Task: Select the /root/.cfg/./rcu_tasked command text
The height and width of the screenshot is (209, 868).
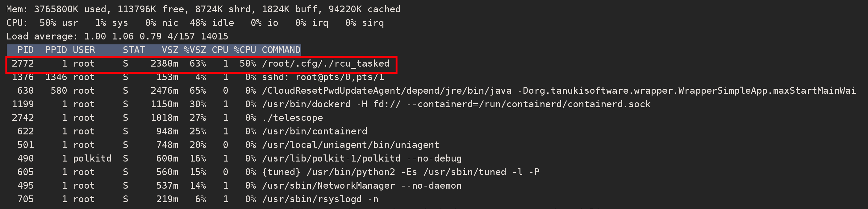Action: pyautogui.click(x=325, y=64)
